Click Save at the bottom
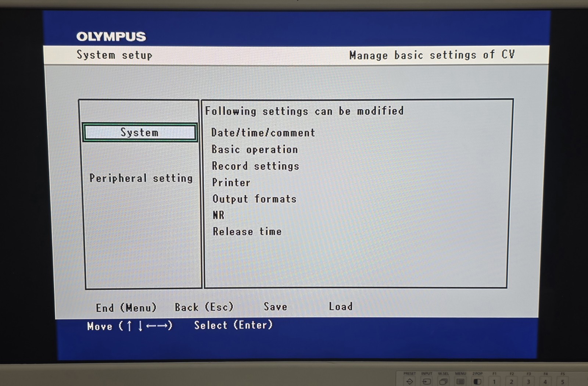This screenshot has width=588, height=386. tap(275, 307)
